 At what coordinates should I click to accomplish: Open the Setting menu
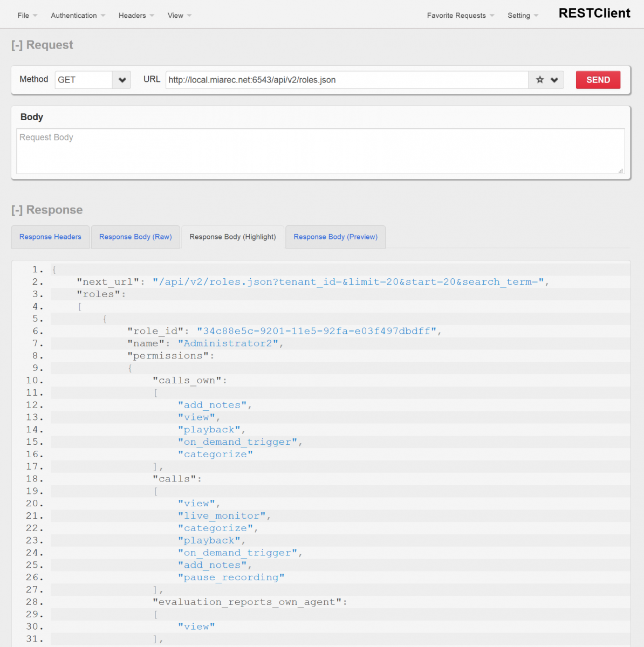523,15
